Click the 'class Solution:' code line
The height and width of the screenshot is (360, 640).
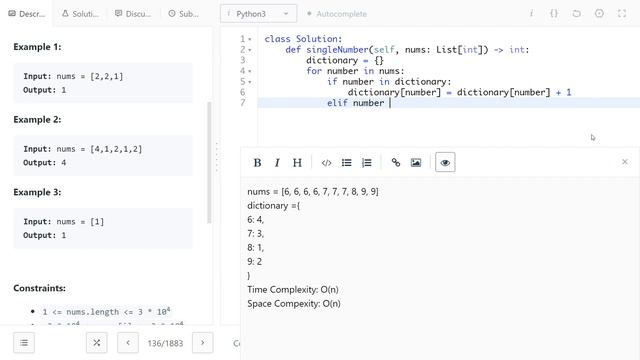[303, 39]
